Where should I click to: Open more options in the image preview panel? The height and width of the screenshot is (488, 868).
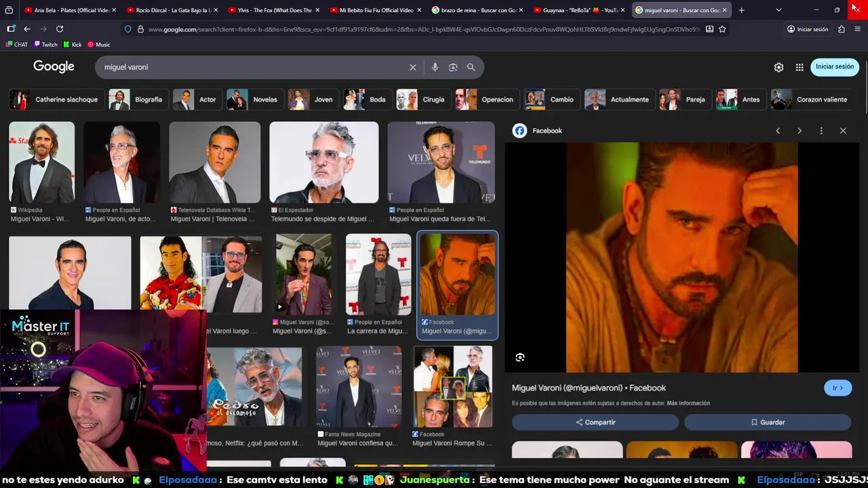pos(821,131)
